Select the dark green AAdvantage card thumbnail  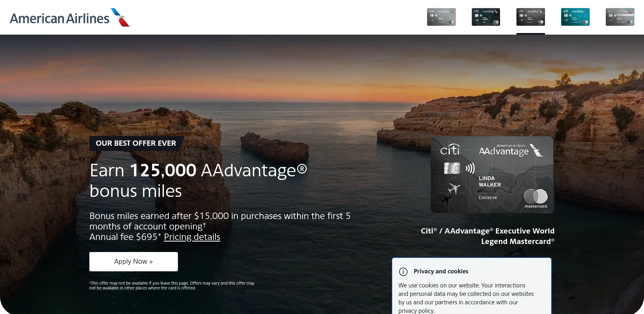(x=486, y=17)
